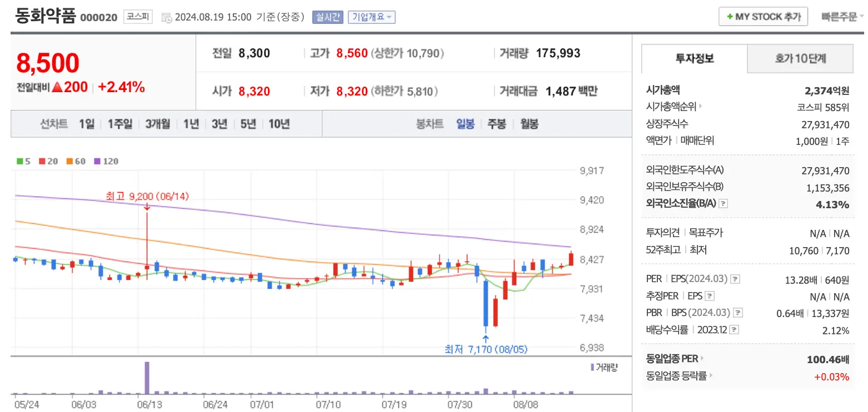The image size is (868, 412).
Task: Open help icon next to 추정PER EPS
Action: [710, 297]
